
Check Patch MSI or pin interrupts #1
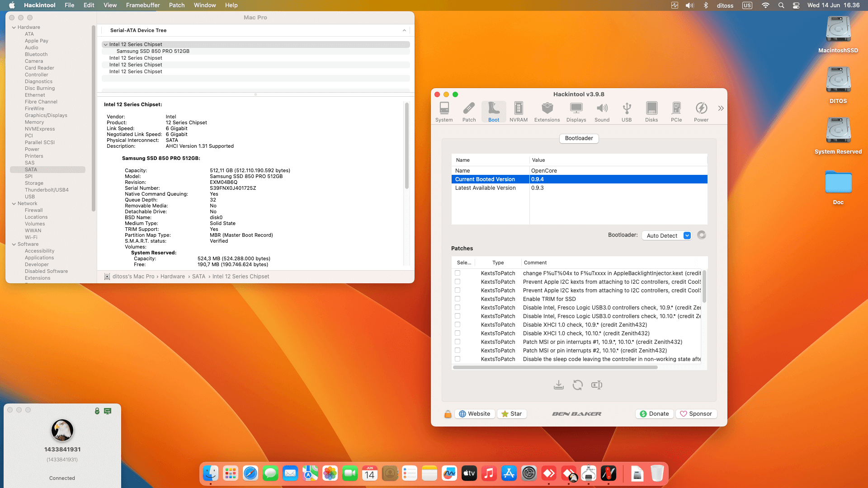tap(458, 342)
